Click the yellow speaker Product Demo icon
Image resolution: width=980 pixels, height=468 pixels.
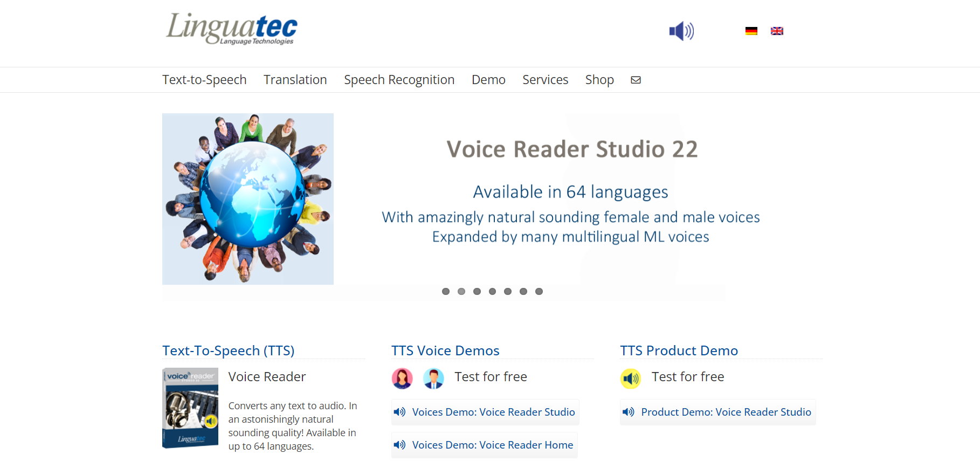631,378
